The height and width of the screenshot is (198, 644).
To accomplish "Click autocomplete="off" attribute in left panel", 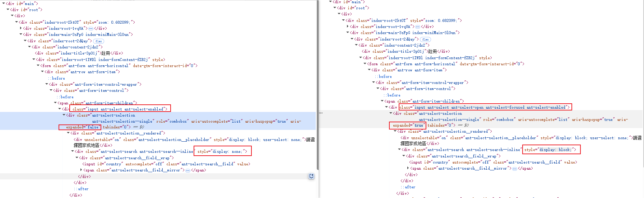I will (x=145, y=164).
